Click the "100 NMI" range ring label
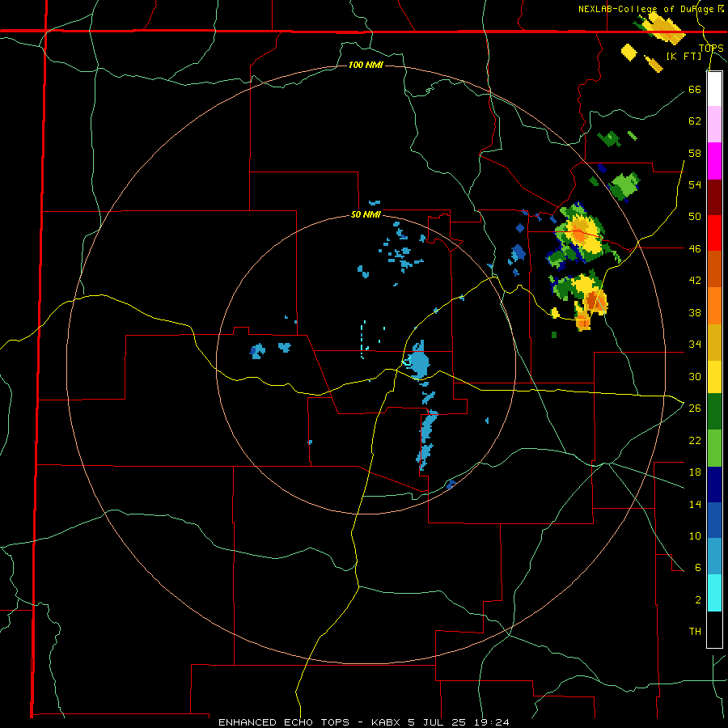 pos(366,65)
